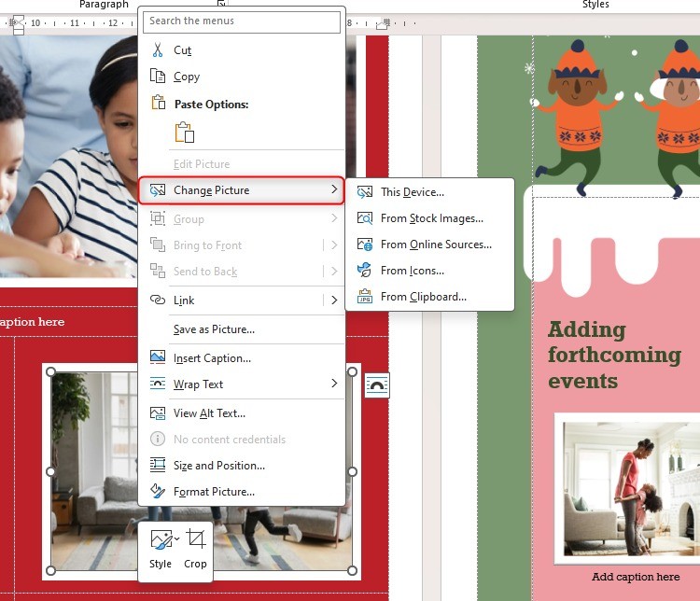Select Cut from the context menu
The image size is (700, 601).
[x=242, y=50]
